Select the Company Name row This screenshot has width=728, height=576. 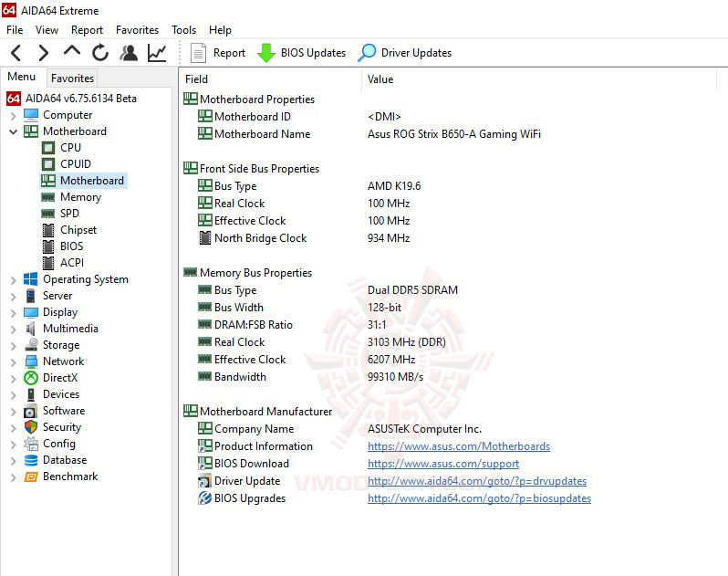pyautogui.click(x=339, y=429)
